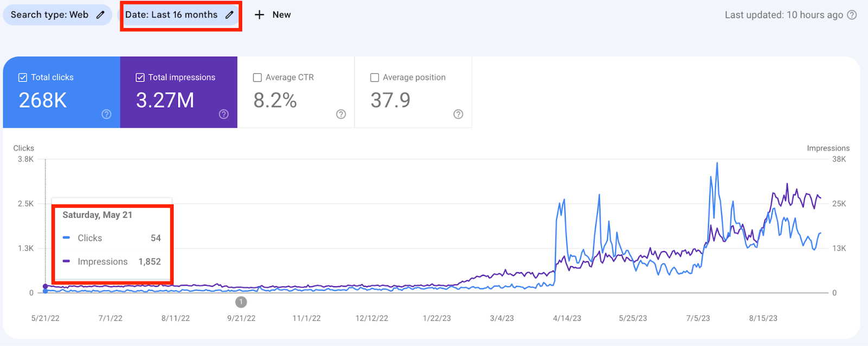Enable the Average position checkbox
The image size is (868, 346).
pos(374,78)
